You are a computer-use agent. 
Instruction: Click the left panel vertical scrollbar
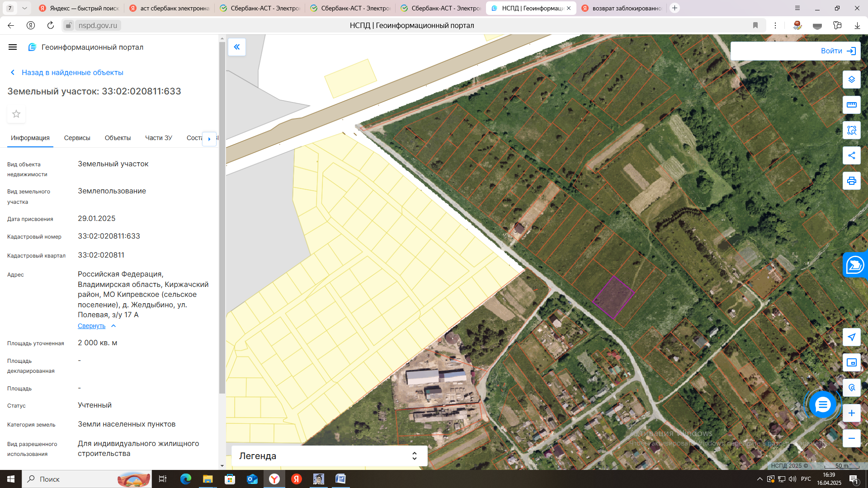click(222, 217)
